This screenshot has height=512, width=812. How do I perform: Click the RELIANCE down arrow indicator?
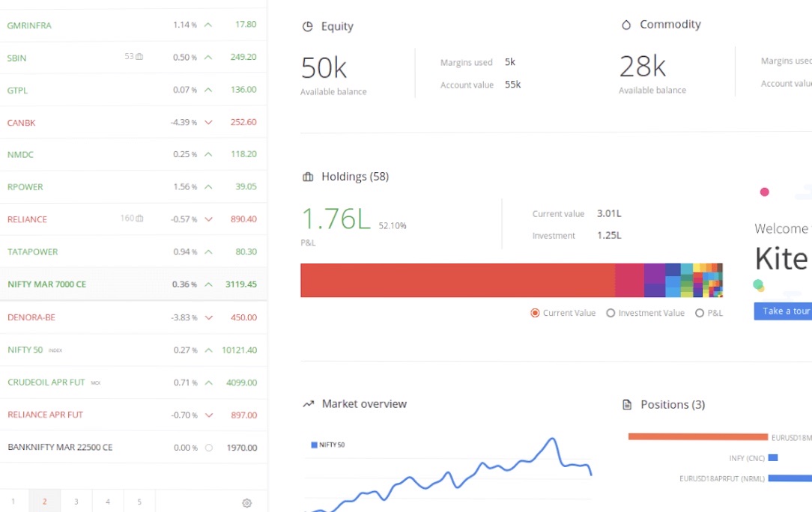click(x=208, y=219)
